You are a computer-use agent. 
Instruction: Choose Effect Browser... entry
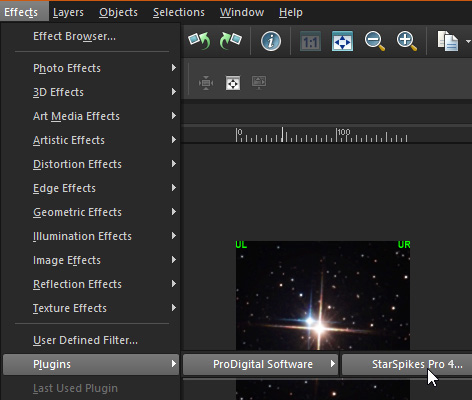[x=91, y=36]
